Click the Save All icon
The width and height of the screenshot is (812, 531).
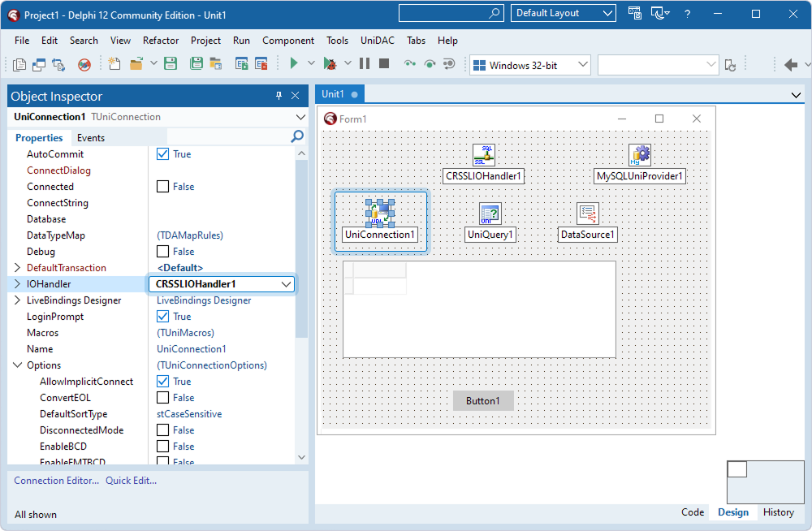(197, 63)
